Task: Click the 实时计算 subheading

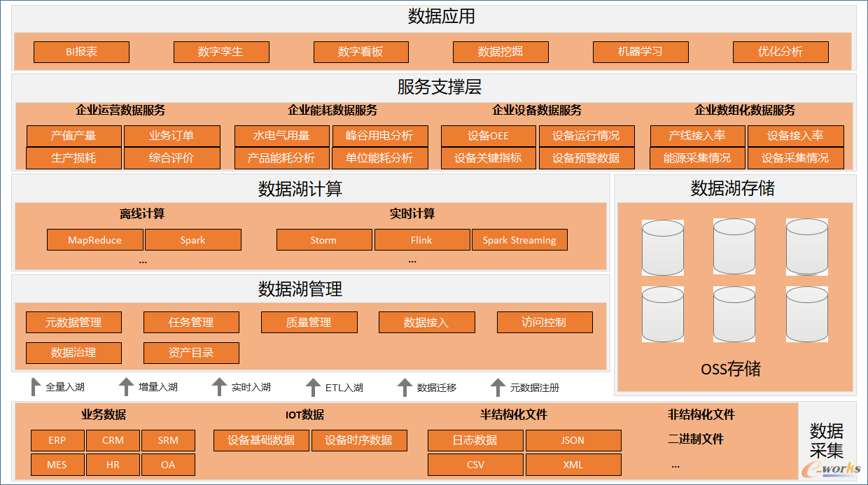Action: click(412, 214)
